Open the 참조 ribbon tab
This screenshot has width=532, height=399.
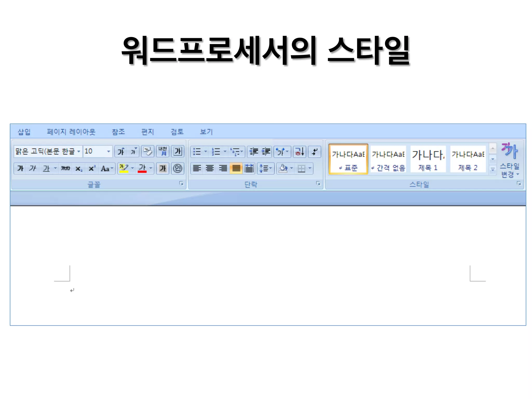point(118,132)
